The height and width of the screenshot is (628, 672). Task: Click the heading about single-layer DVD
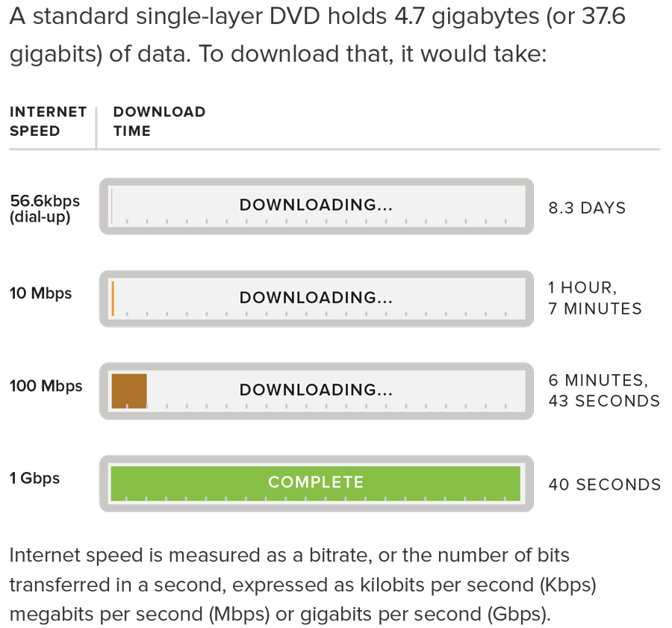click(x=317, y=35)
